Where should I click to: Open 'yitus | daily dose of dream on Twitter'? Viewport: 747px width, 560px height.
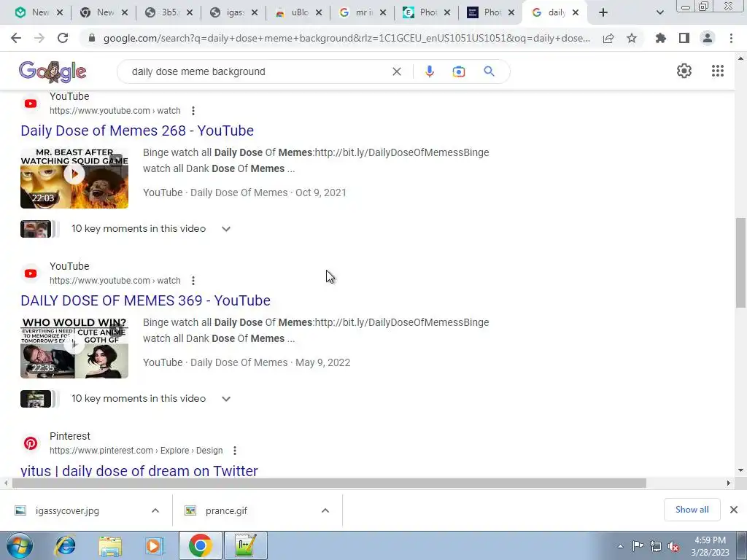139,470
